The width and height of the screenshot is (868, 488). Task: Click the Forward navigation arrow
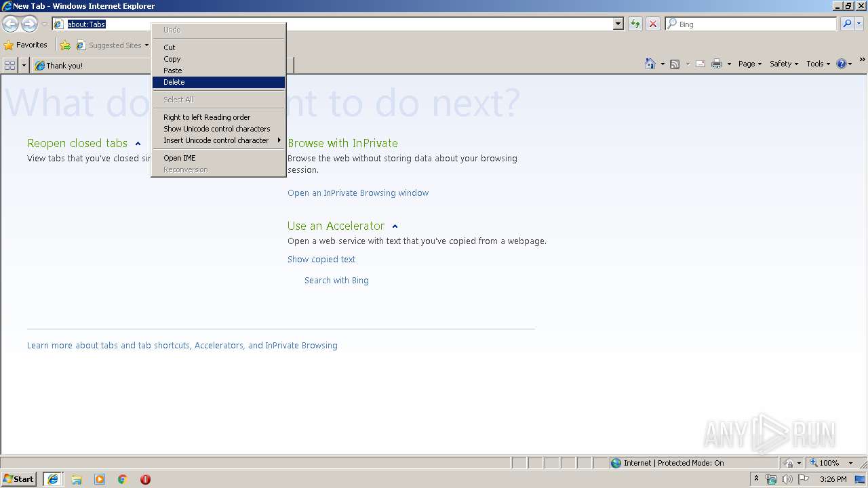click(29, 24)
